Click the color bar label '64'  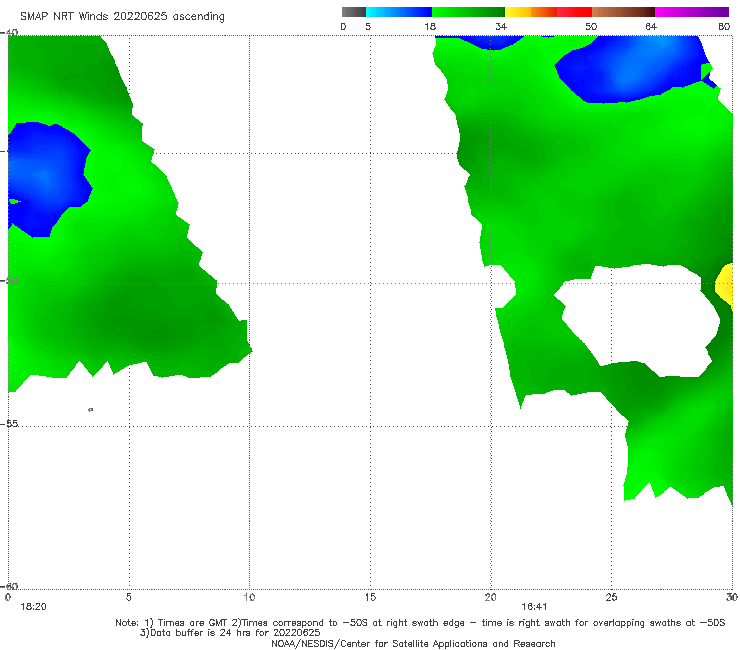(x=651, y=26)
